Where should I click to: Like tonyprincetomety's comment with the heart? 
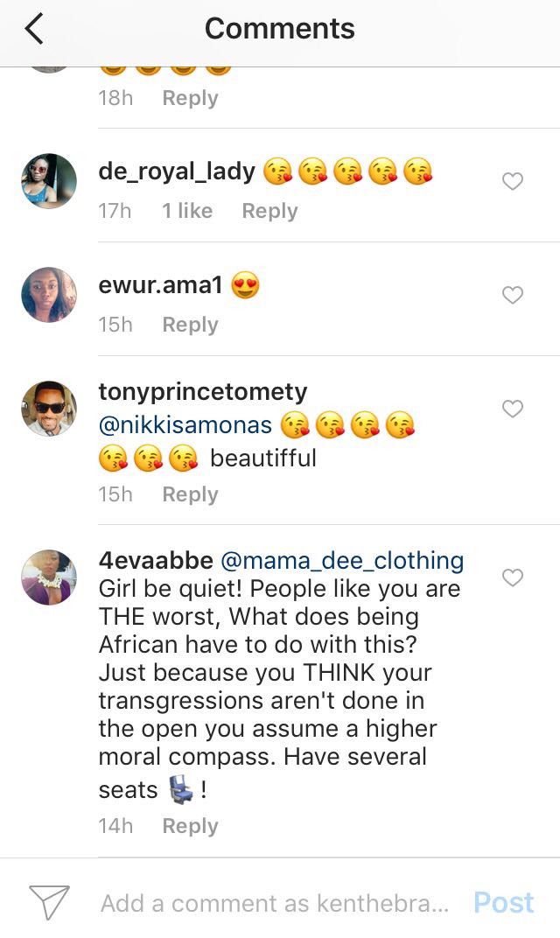512,409
